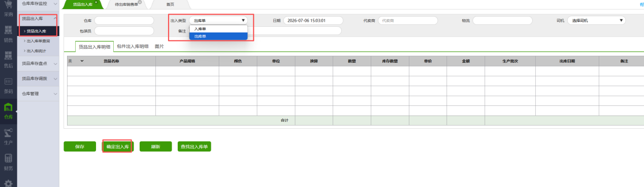Click the 备注 remarks input field
Viewport: 644px width, 187px height.
pyautogui.click(x=265, y=31)
